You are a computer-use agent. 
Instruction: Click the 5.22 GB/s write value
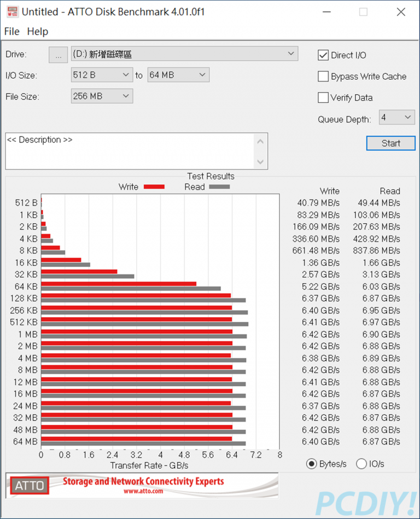pos(320,287)
